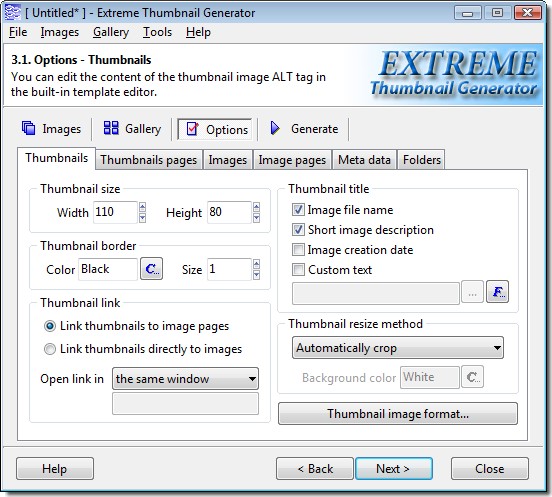Increase thumbnail width with up arrow
This screenshot has height=497, width=552.
click(143, 207)
